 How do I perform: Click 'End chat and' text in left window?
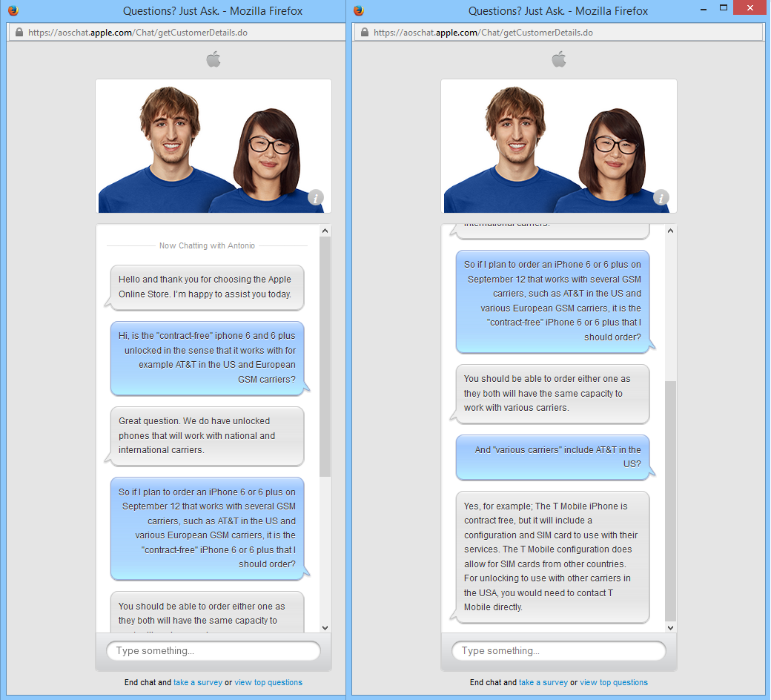tap(148, 682)
